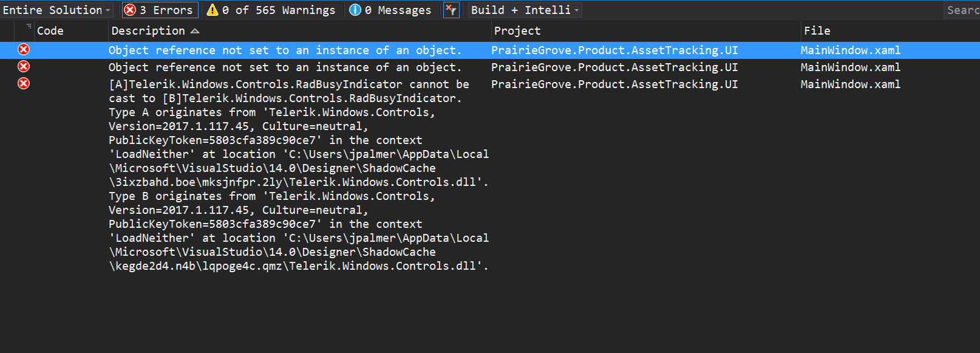
Task: Toggle the 0 of 565 Warnings filter
Action: [x=271, y=10]
